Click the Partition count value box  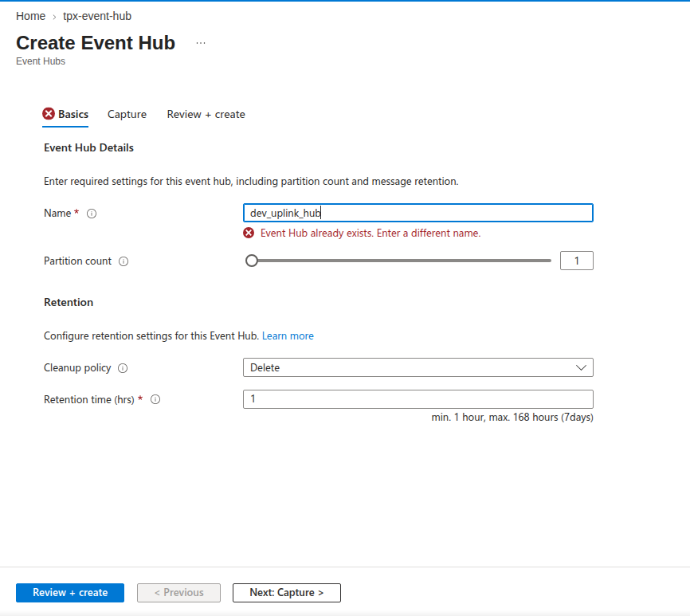point(577,261)
